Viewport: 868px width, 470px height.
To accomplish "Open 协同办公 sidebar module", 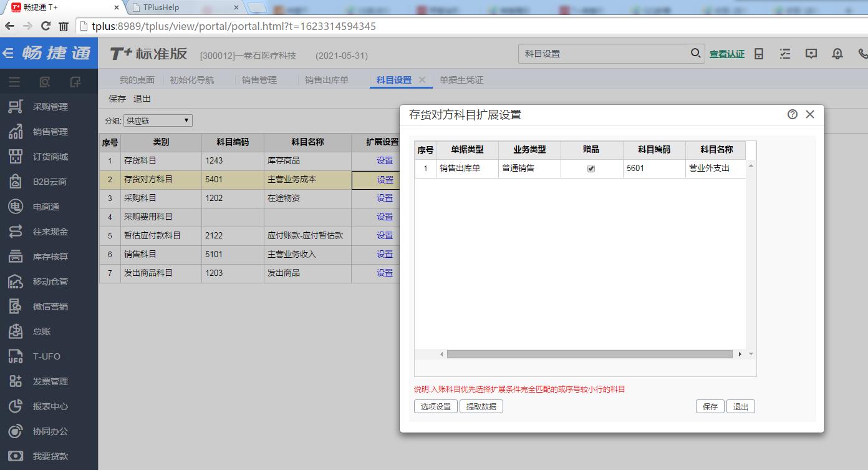I will tap(49, 431).
